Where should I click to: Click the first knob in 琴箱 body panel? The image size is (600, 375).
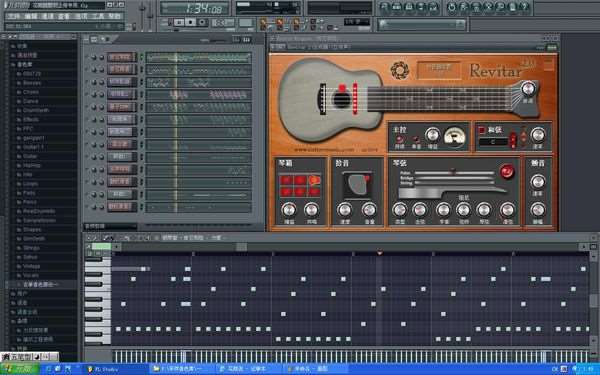(x=289, y=210)
